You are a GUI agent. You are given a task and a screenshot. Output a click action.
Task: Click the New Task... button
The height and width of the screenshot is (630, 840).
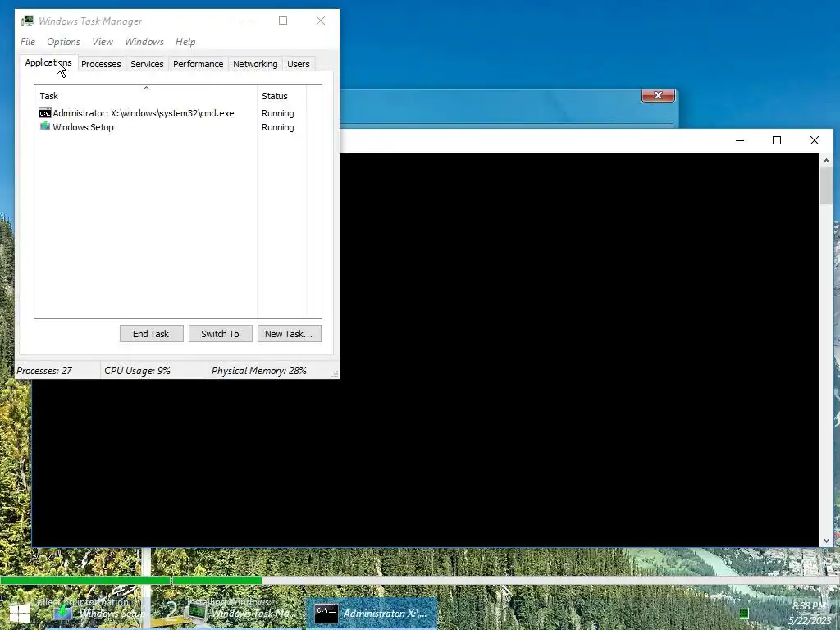coord(289,334)
